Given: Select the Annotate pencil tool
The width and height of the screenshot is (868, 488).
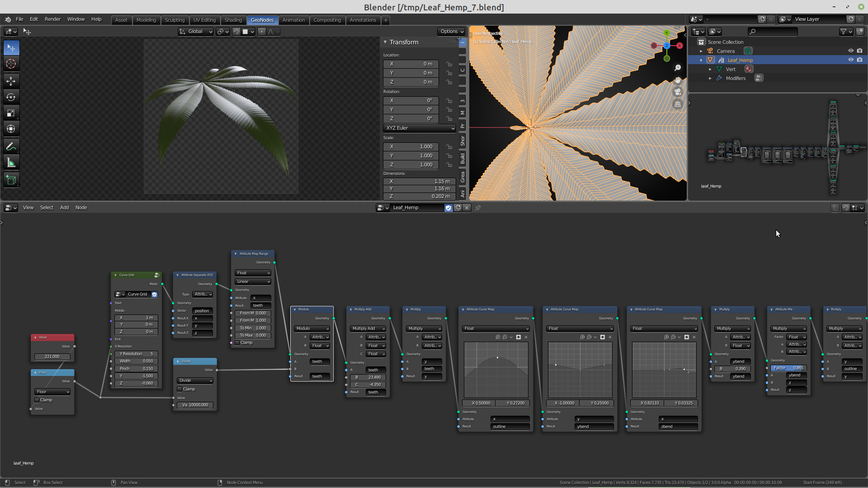Looking at the screenshot, I should pos(11,146).
